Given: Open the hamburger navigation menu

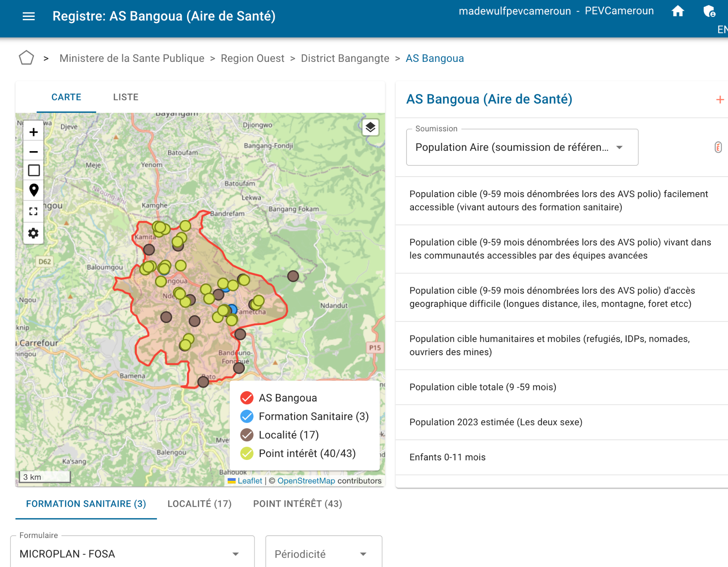Looking at the screenshot, I should (x=29, y=16).
